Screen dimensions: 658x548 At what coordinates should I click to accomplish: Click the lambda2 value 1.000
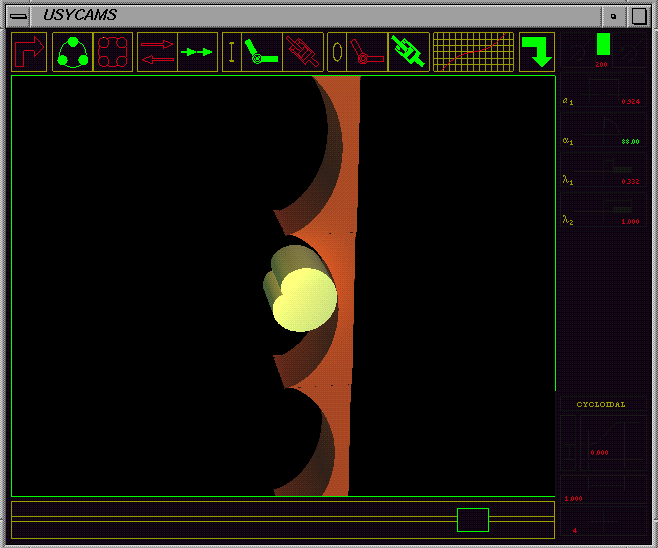(x=630, y=222)
